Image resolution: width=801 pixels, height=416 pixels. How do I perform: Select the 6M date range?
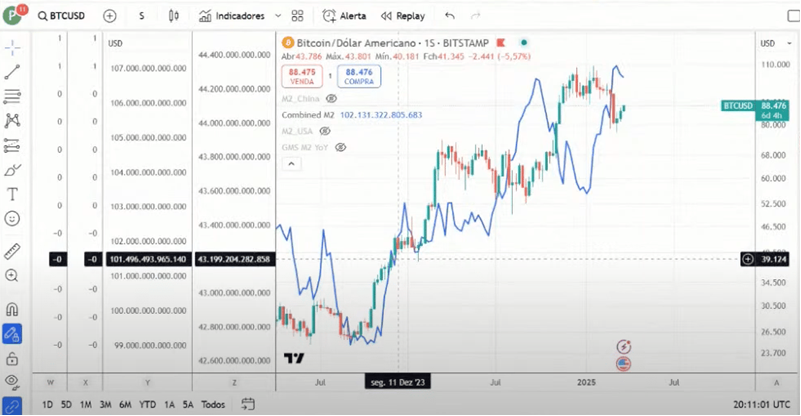[125, 405]
